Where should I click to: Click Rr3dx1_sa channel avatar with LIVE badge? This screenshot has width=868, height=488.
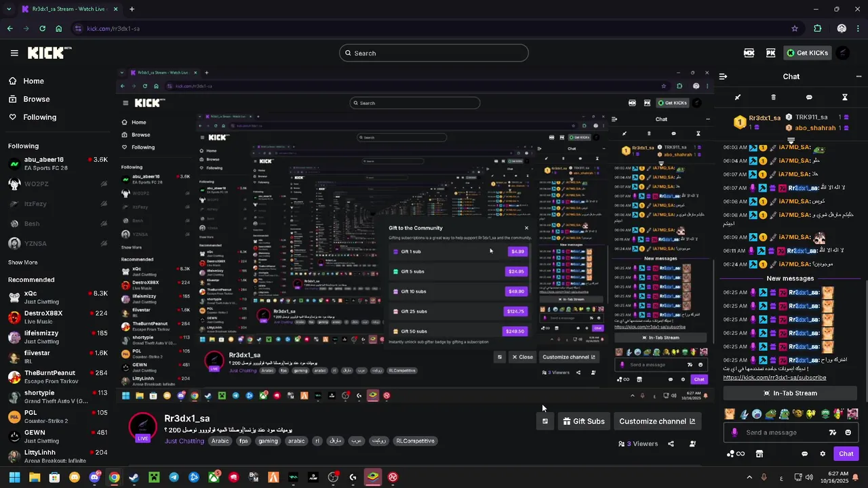tap(143, 427)
